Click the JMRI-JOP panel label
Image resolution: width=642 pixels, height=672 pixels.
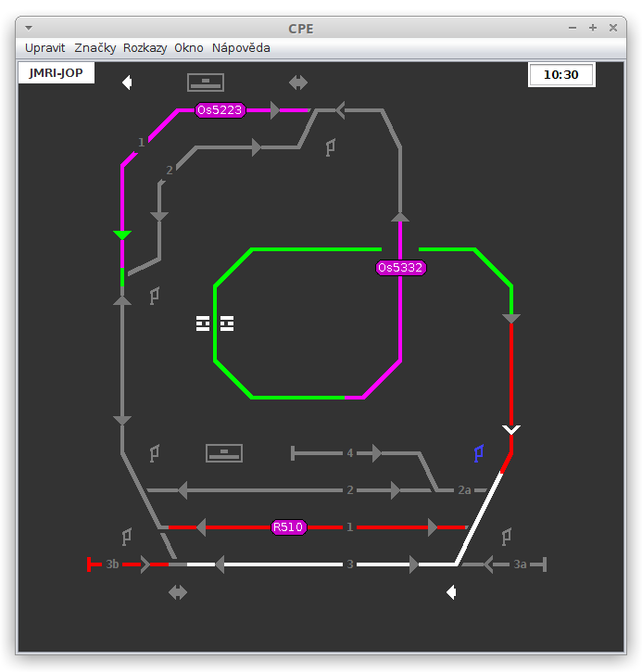click(56, 73)
